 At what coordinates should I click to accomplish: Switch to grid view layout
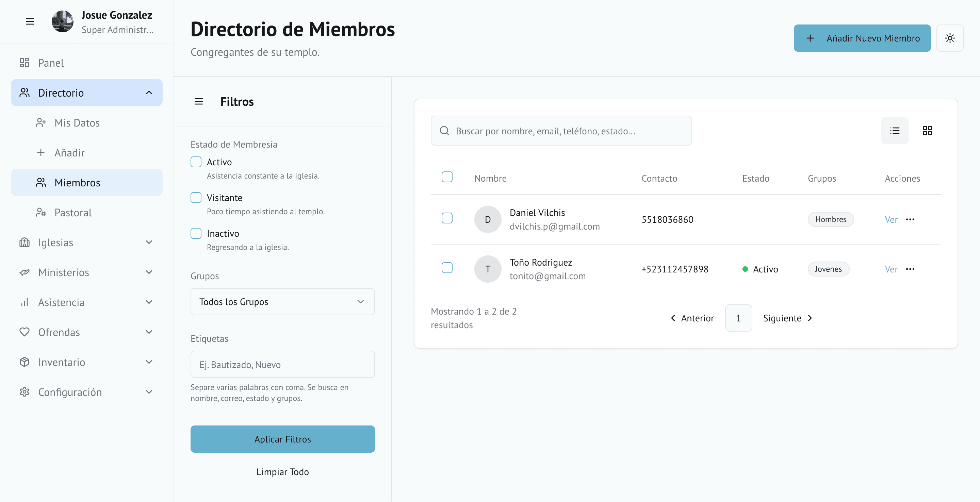[x=928, y=131]
